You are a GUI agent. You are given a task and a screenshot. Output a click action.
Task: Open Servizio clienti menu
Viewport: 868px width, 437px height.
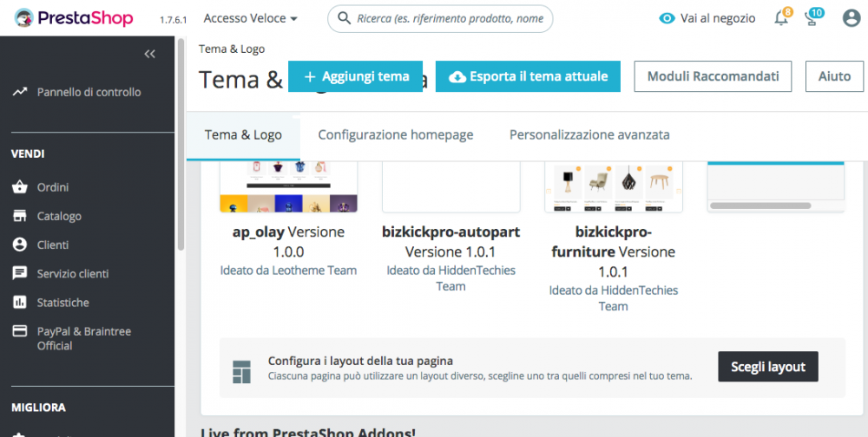[x=73, y=274]
